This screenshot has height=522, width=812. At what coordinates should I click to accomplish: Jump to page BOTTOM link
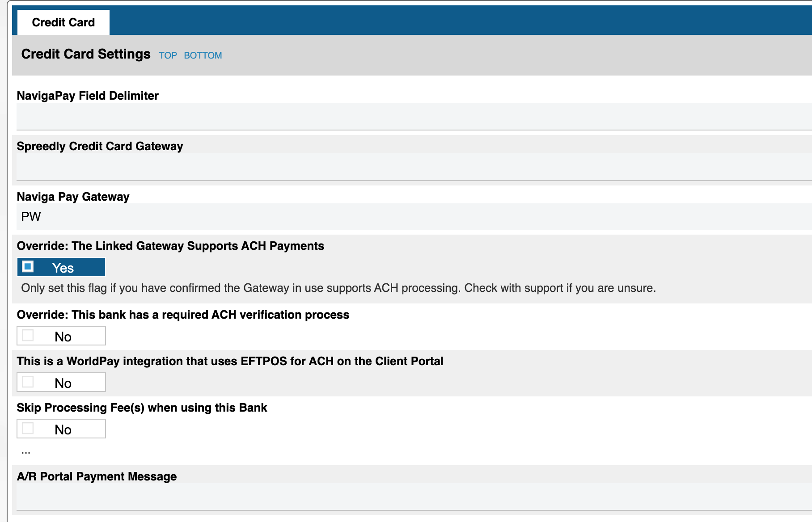click(203, 55)
